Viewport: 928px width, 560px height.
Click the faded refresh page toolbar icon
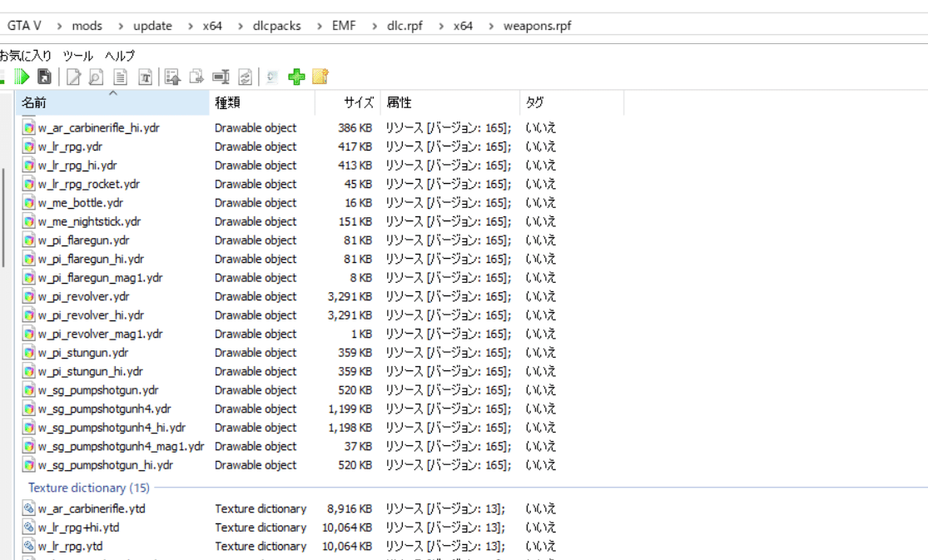click(272, 77)
